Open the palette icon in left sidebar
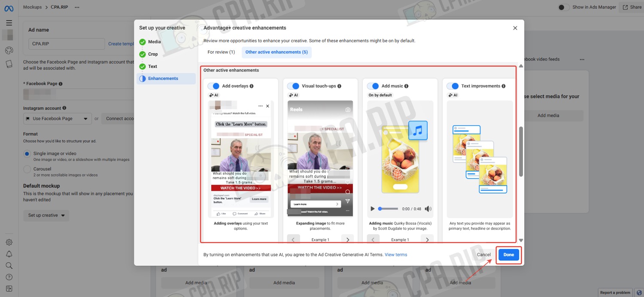This screenshot has height=297, width=644. click(9, 51)
